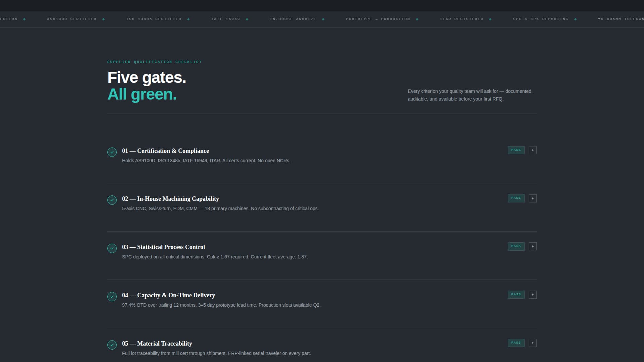Click the checkmark icon beside Certification & Compliance
This screenshot has height=362, width=644.
112,152
